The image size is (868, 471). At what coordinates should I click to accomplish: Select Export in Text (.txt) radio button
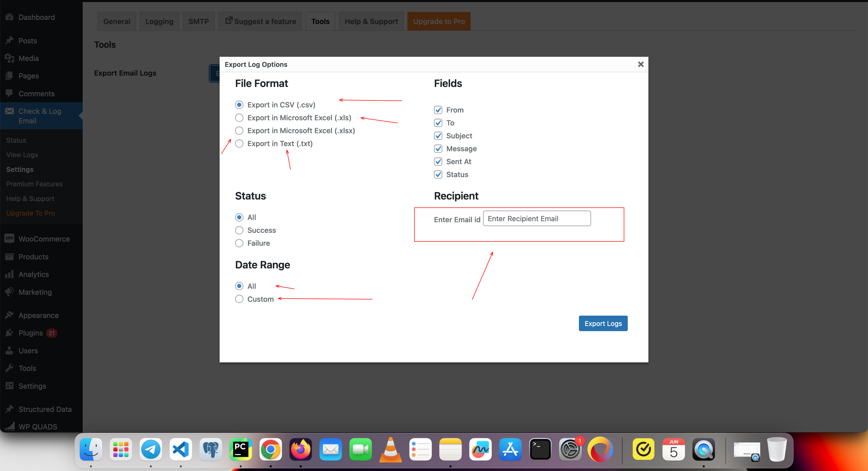239,143
